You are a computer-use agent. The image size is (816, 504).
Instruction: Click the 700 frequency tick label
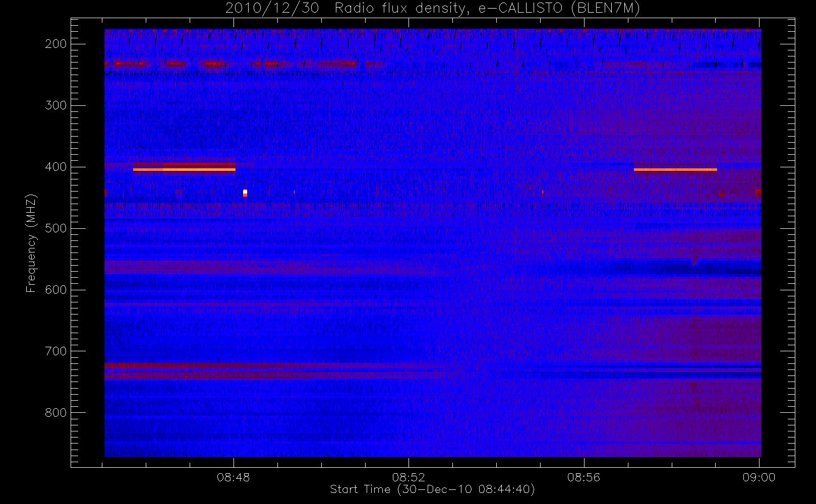(x=56, y=351)
